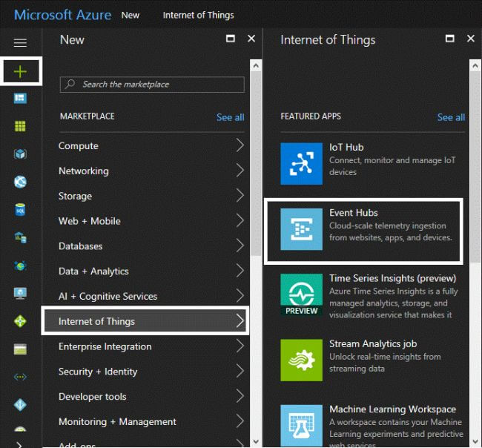The width and height of the screenshot is (482, 448).
Task: Click the IoT Hub tile icon
Action: point(301,164)
